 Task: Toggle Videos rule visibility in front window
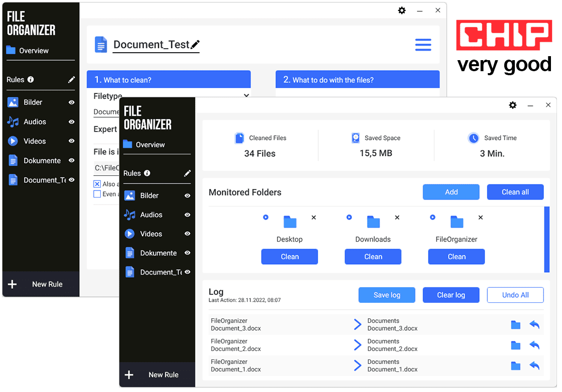click(187, 234)
